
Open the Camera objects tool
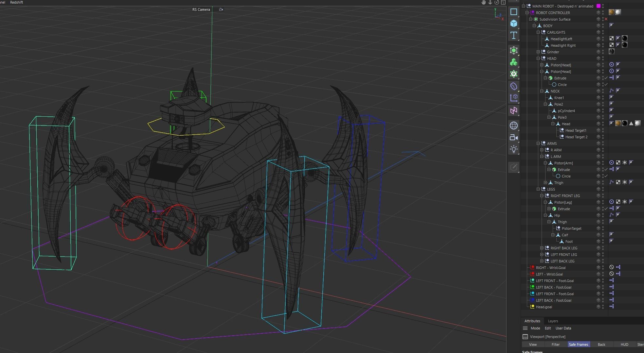[x=513, y=137]
